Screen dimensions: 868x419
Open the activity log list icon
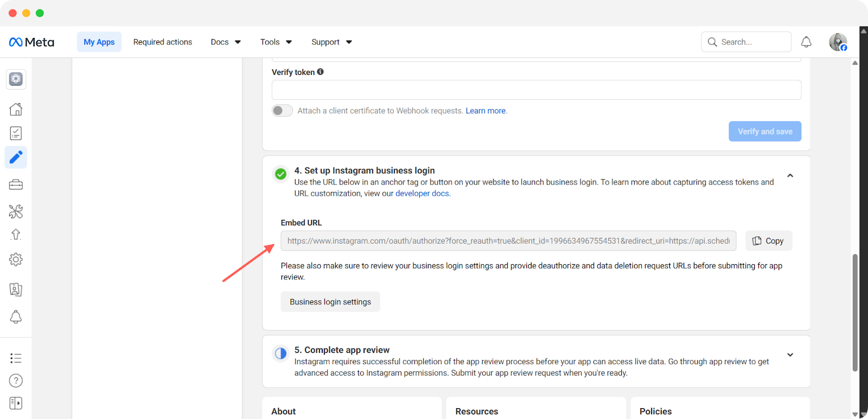16,358
